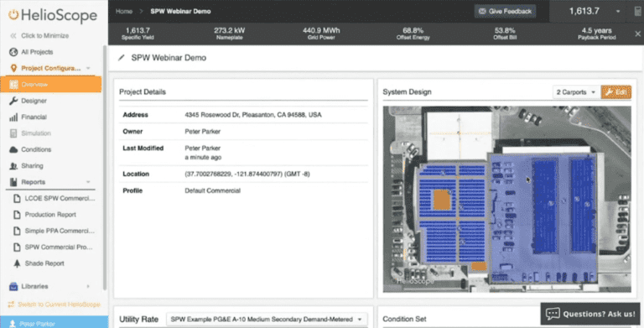Image resolution: width=644 pixels, height=328 pixels.
Task: Click the Give Feedback button
Action: coord(505,12)
